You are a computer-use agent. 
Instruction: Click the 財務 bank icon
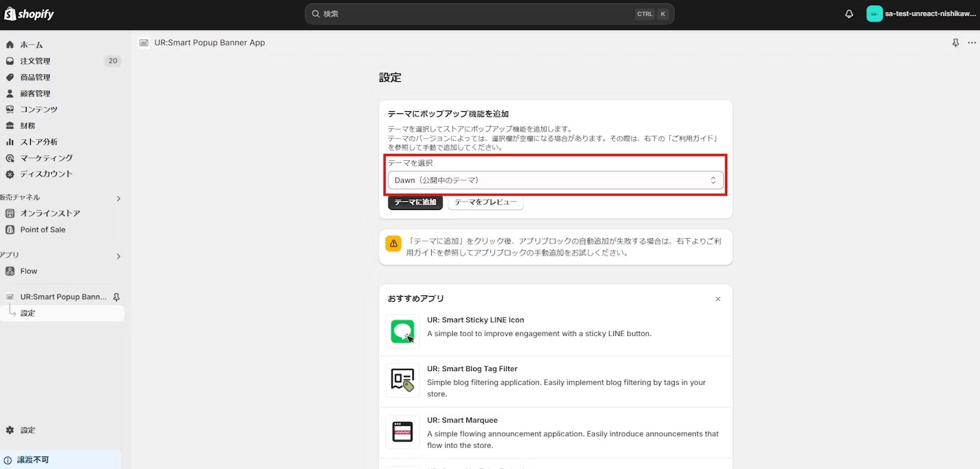(10, 125)
